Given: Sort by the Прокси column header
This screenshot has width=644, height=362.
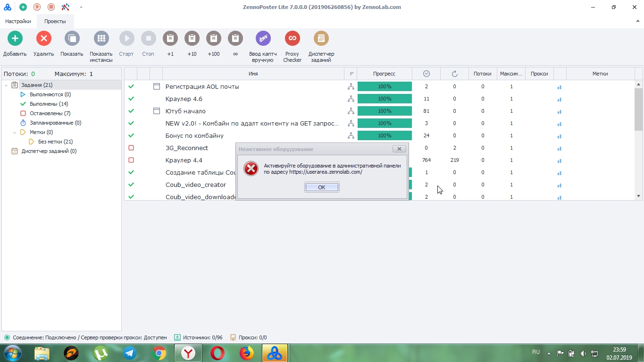Looking at the screenshot, I should tap(539, 74).
